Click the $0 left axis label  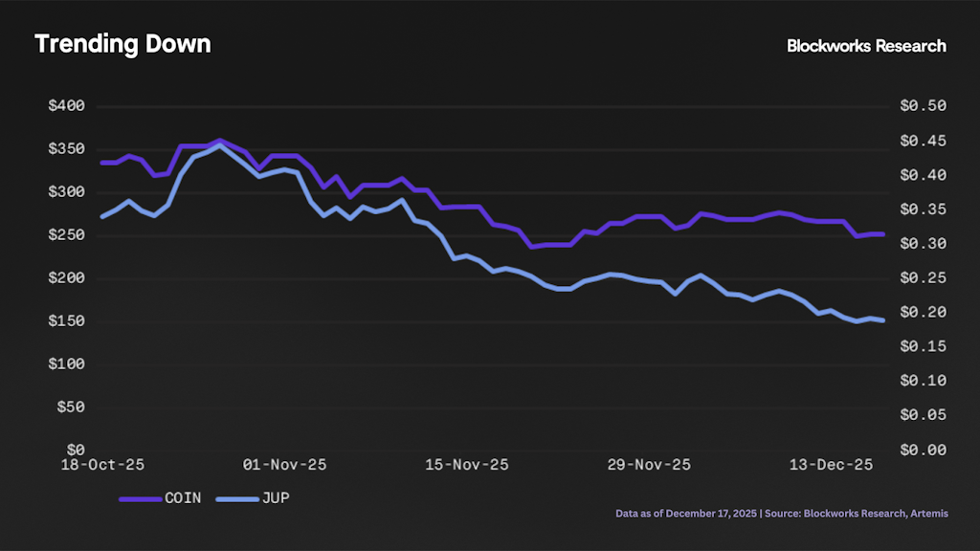(x=77, y=450)
